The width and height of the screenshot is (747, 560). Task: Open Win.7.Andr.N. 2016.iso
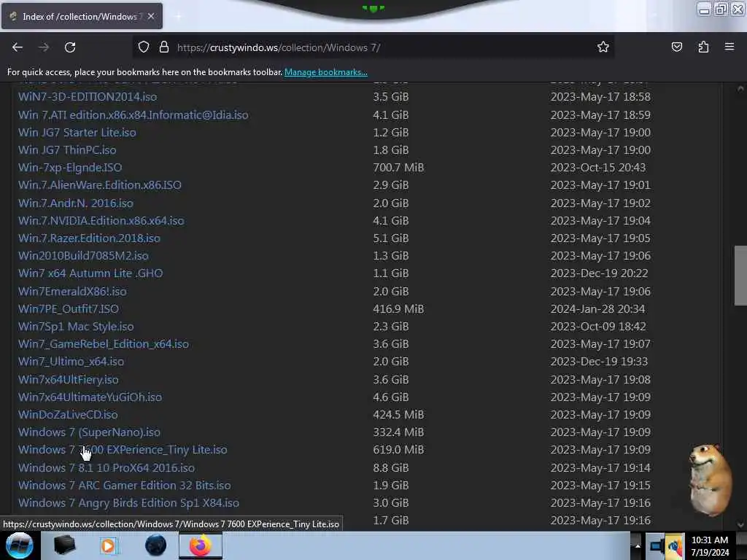76,203
